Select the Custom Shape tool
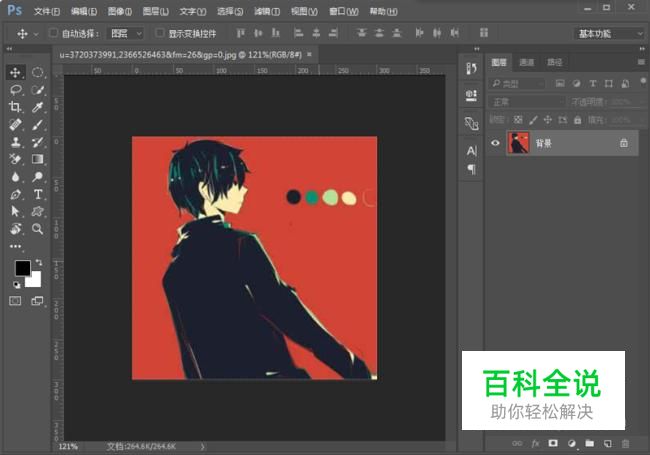This screenshot has height=455, width=650. tap(38, 211)
